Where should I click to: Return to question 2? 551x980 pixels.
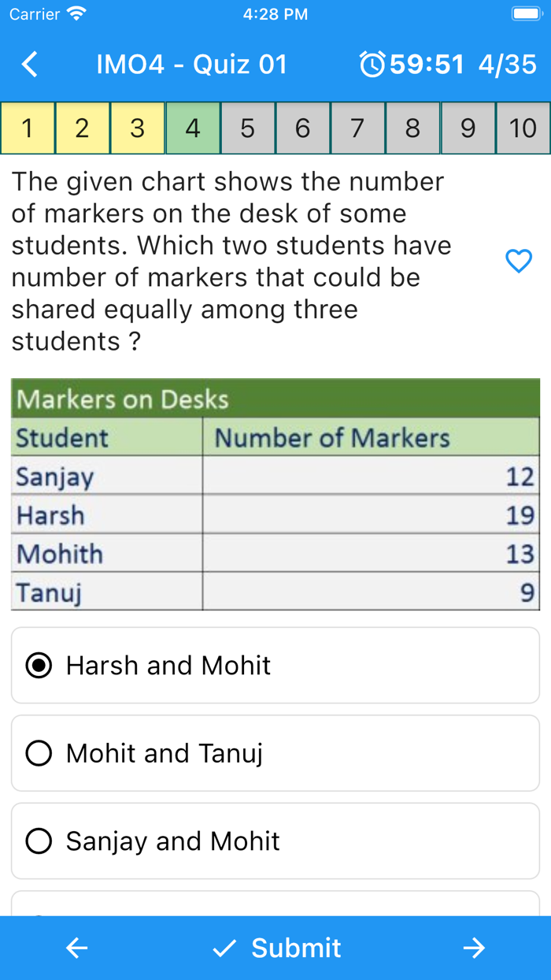83,127
